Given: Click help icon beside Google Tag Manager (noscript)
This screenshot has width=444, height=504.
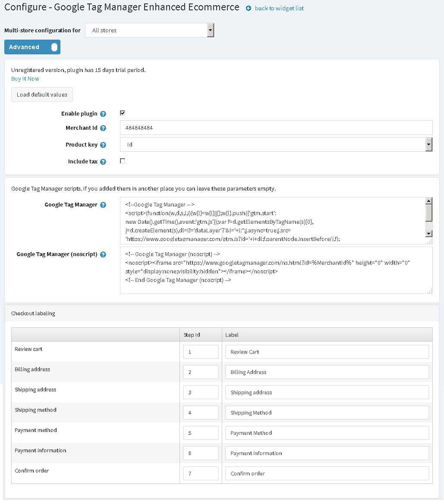Looking at the screenshot, I should tap(103, 254).
